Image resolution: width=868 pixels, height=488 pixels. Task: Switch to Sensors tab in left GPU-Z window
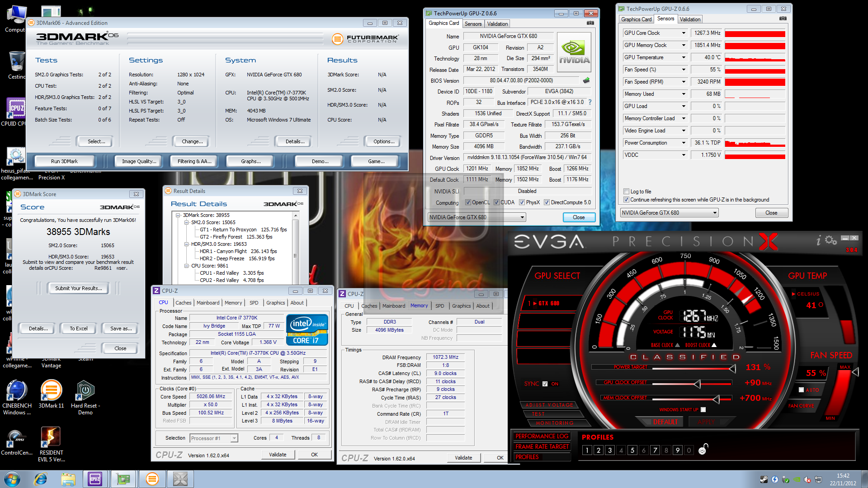[473, 24]
